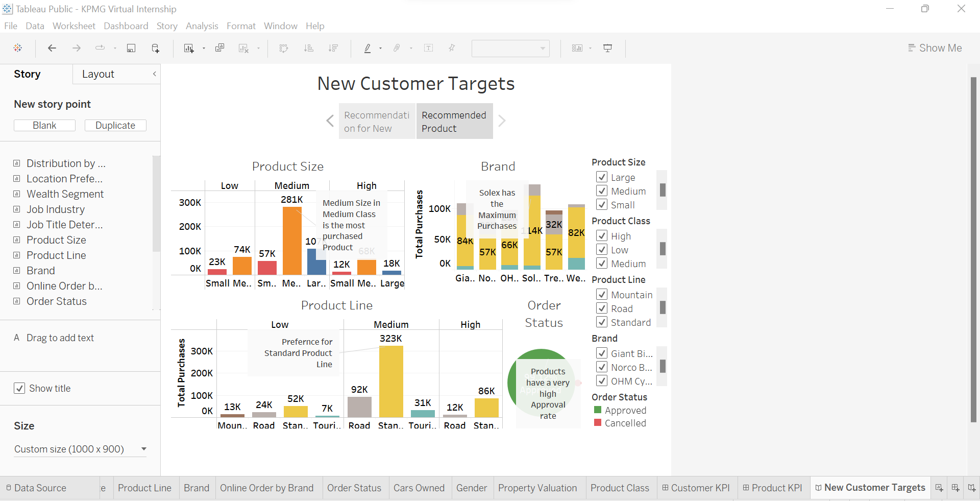Click the 281K Medium bar in chart
Image resolution: width=980 pixels, height=501 pixels.
[292, 241]
